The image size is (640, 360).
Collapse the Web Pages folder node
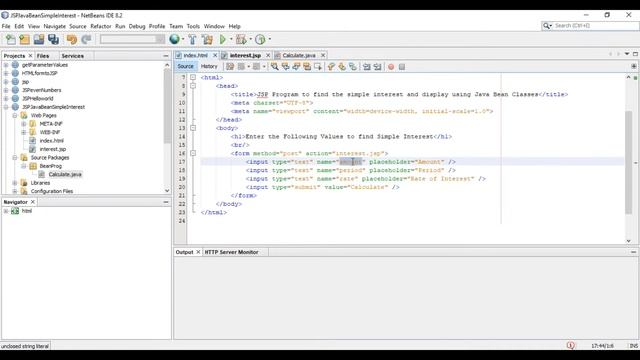pyautogui.click(x=15, y=116)
